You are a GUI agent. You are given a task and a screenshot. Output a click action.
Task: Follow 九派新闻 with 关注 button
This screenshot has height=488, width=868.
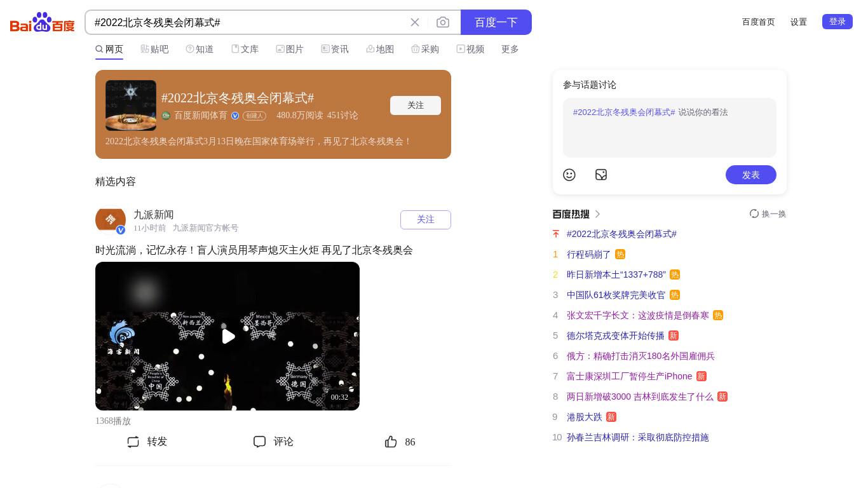pyautogui.click(x=426, y=220)
